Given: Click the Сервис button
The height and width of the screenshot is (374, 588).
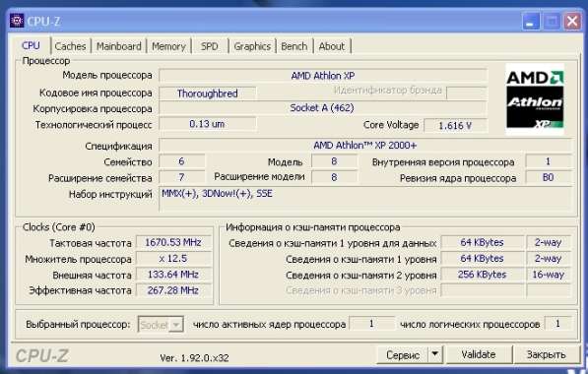Looking at the screenshot, I should pos(403,354).
